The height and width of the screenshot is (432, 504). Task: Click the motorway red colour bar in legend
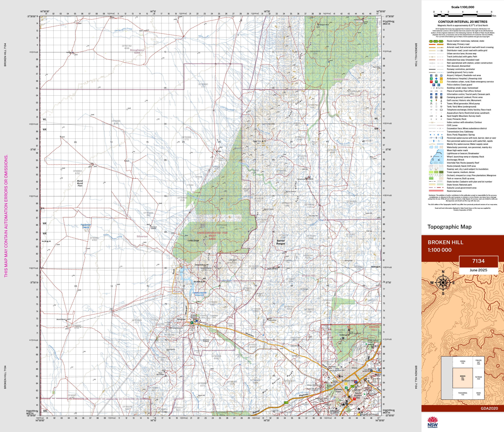[432, 44]
